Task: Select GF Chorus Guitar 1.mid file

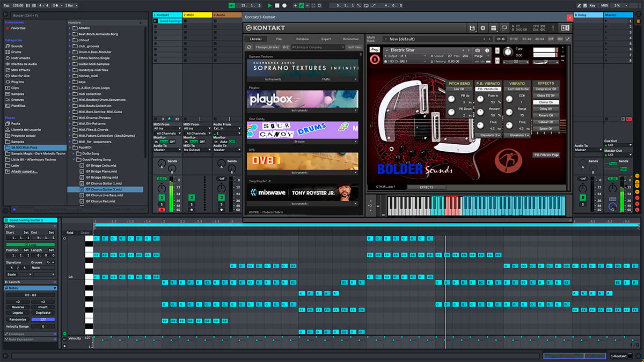Action: coord(104,183)
